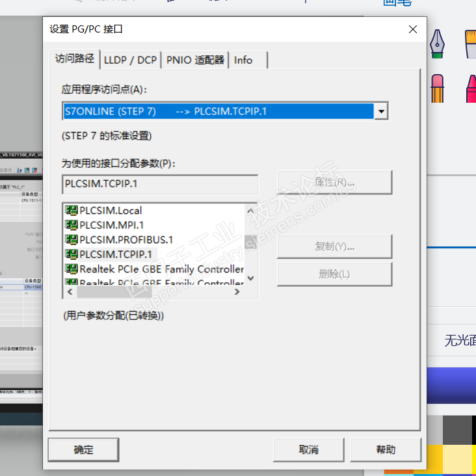
Task: Click the PLCSIM.TCPIP.1 list entry card icon
Action: click(x=72, y=254)
